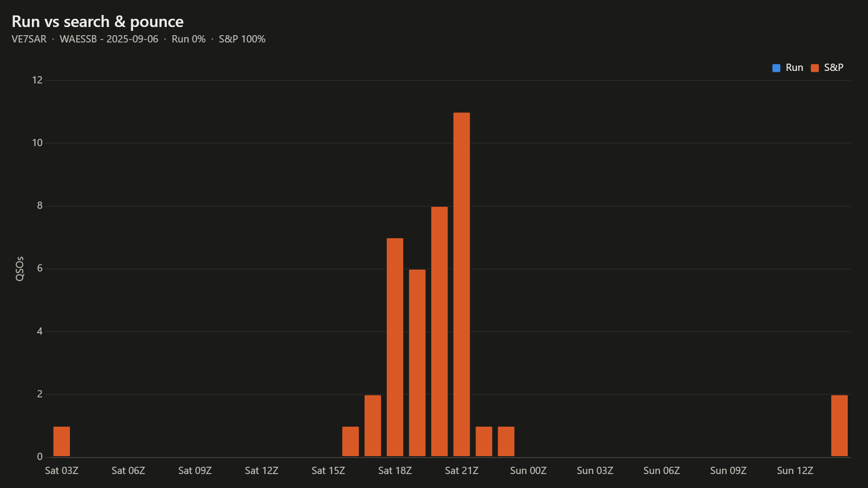Viewport: 868px width, 488px height.
Task: Click the y-axis value '10'
Action: 37,143
